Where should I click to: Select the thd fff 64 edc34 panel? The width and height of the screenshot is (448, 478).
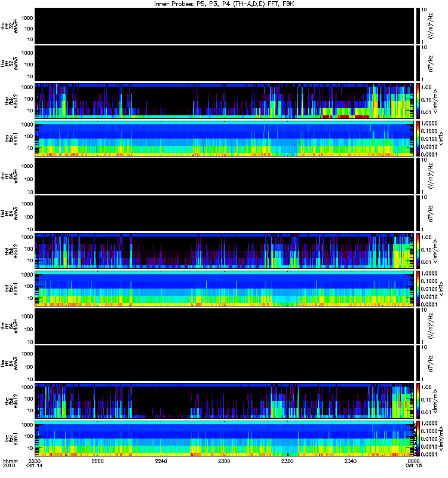(x=225, y=176)
